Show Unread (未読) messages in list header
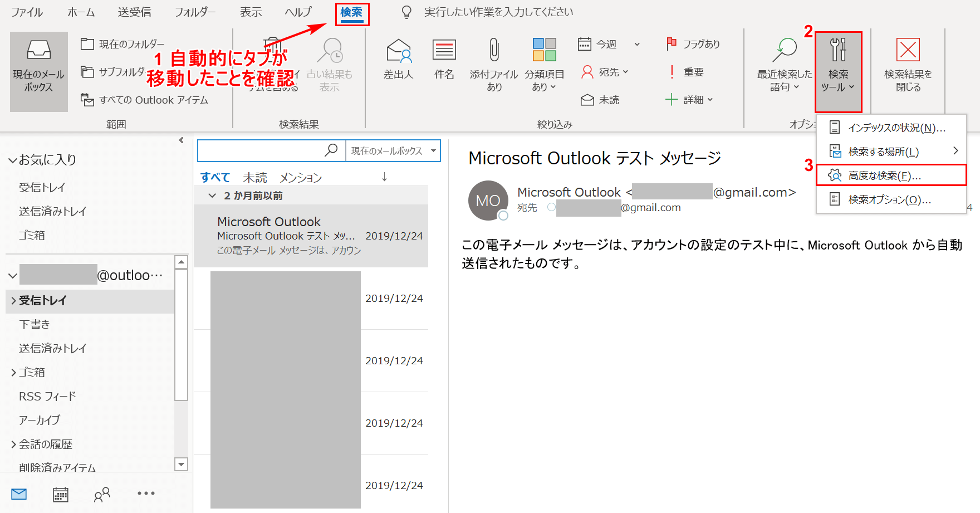 click(255, 177)
